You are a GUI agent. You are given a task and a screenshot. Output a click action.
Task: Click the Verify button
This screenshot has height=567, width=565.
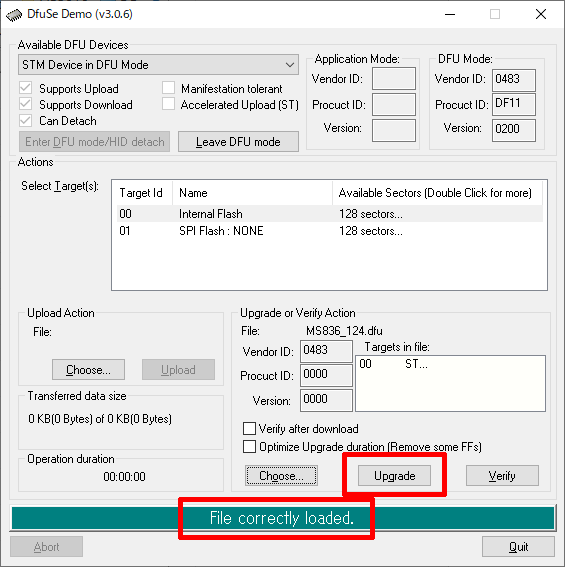coord(502,476)
